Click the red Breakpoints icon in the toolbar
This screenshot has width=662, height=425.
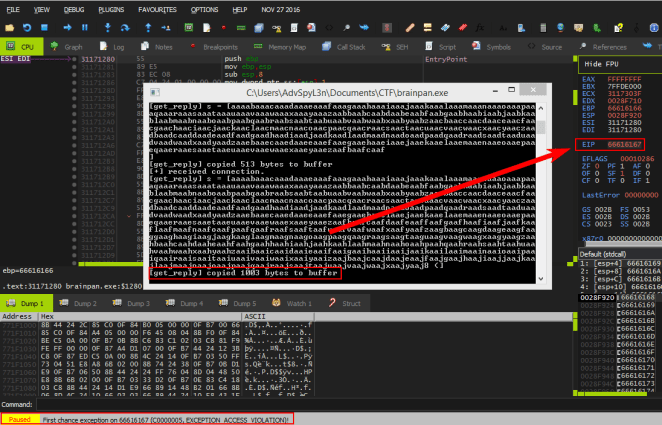tap(224, 28)
